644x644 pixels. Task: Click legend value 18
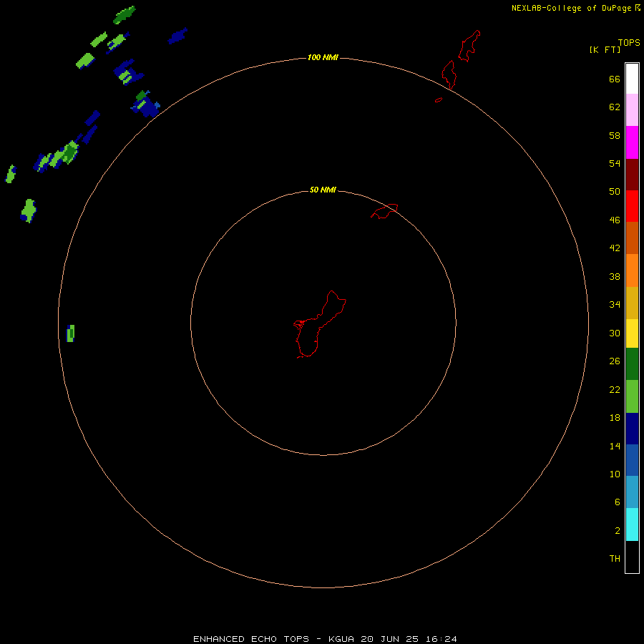(x=615, y=418)
